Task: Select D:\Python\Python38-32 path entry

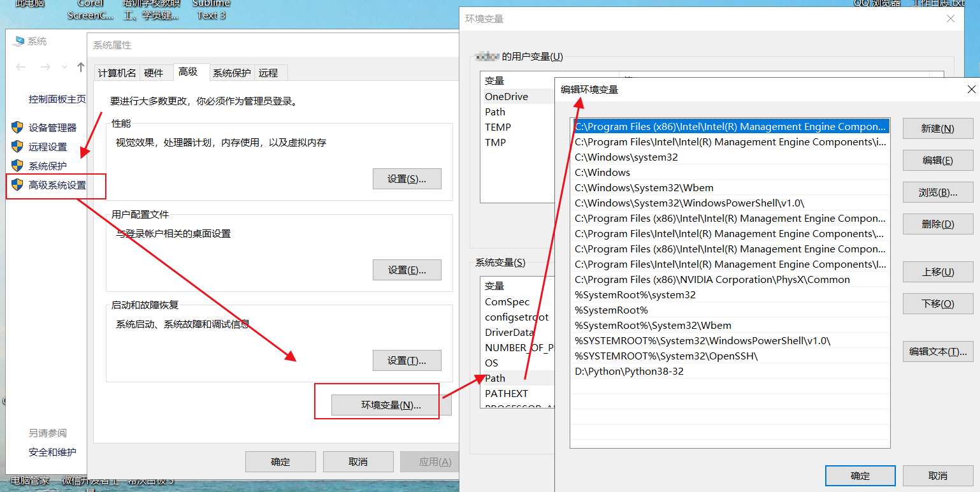Action: pos(730,371)
